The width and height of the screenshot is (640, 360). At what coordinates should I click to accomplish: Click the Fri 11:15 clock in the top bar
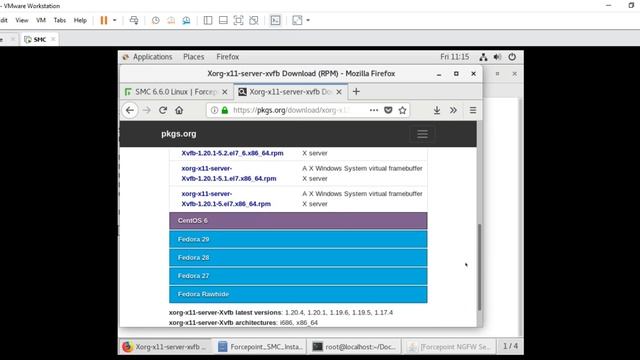coord(454,57)
